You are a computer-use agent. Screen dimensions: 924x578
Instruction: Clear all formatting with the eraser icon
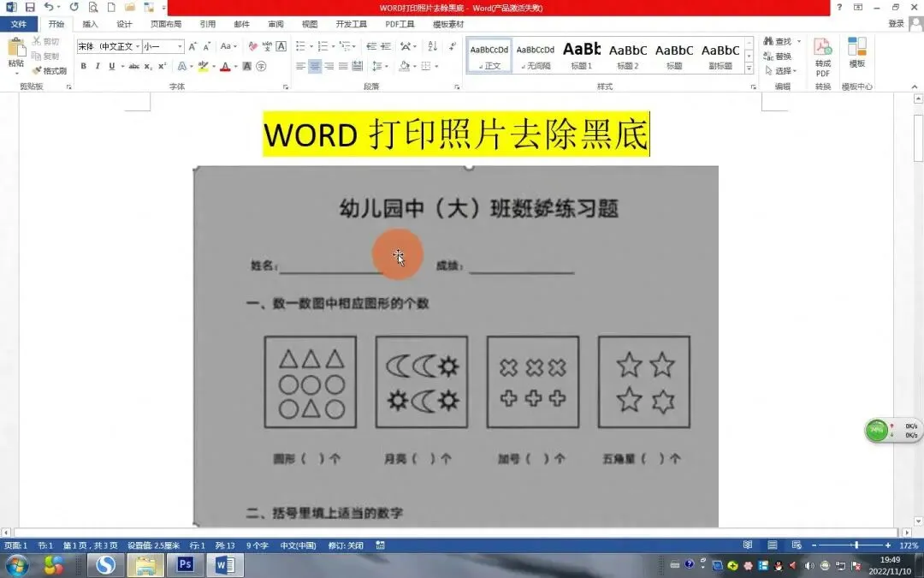[252, 46]
